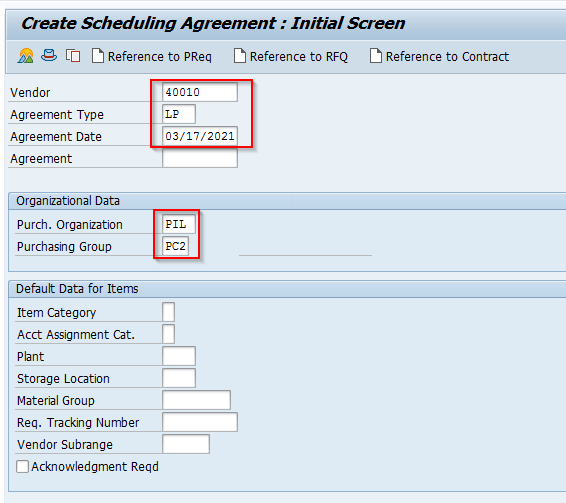Click the Reference to RFQ page icon

[x=240, y=56]
